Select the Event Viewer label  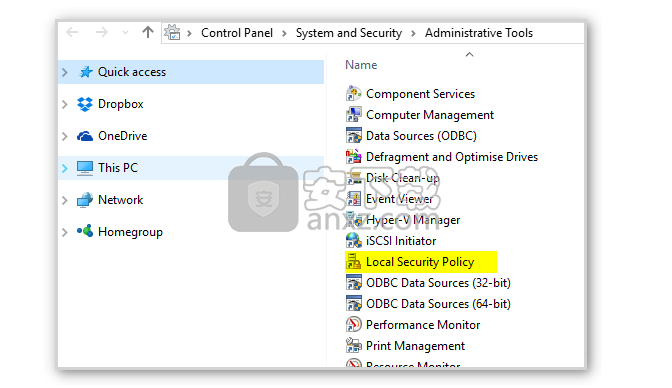399,199
